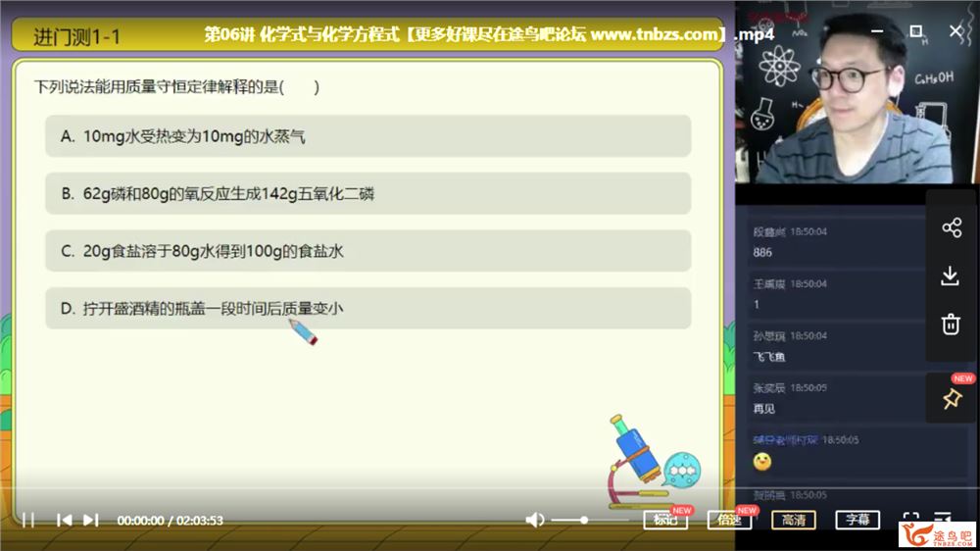Image resolution: width=980 pixels, height=551 pixels.
Task: Skip to the previous video
Action: 64,520
